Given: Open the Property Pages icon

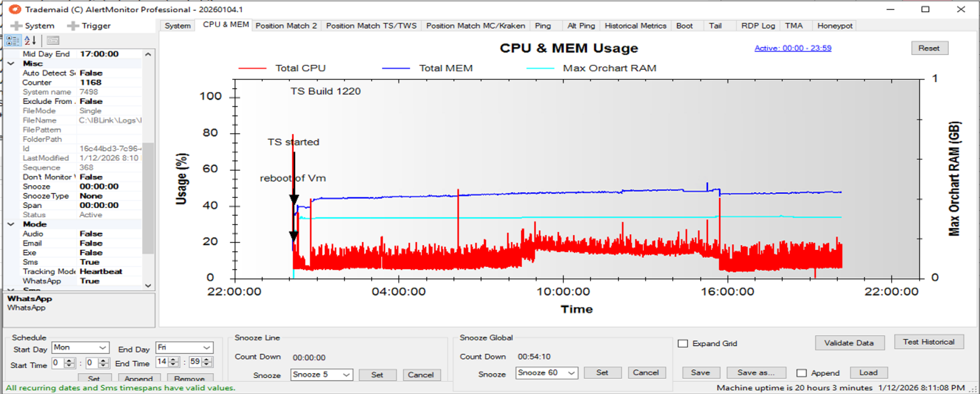Looking at the screenshot, I should [53, 40].
